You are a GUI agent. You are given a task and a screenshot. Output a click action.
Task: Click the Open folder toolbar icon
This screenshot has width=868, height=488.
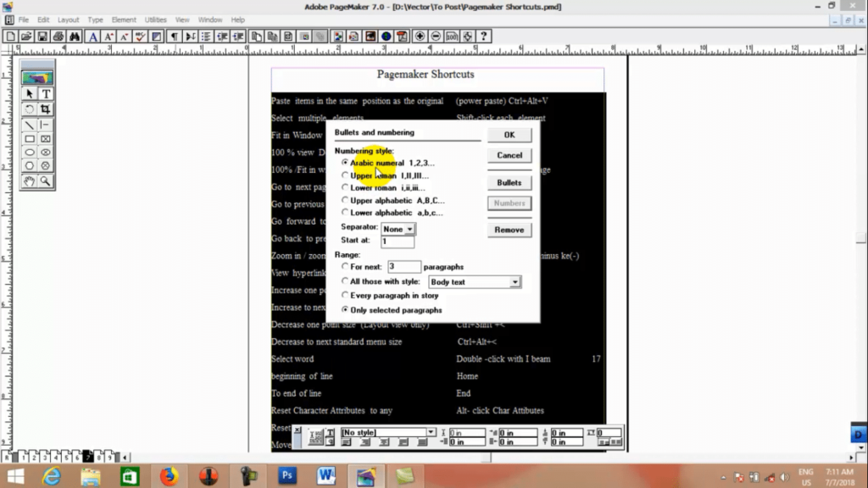(x=26, y=36)
